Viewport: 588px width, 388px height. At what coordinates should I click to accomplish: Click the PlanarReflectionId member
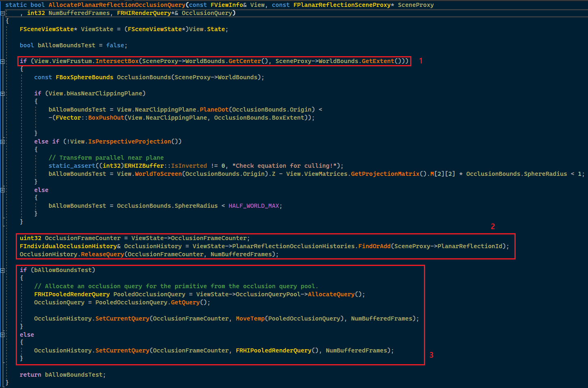coord(470,246)
